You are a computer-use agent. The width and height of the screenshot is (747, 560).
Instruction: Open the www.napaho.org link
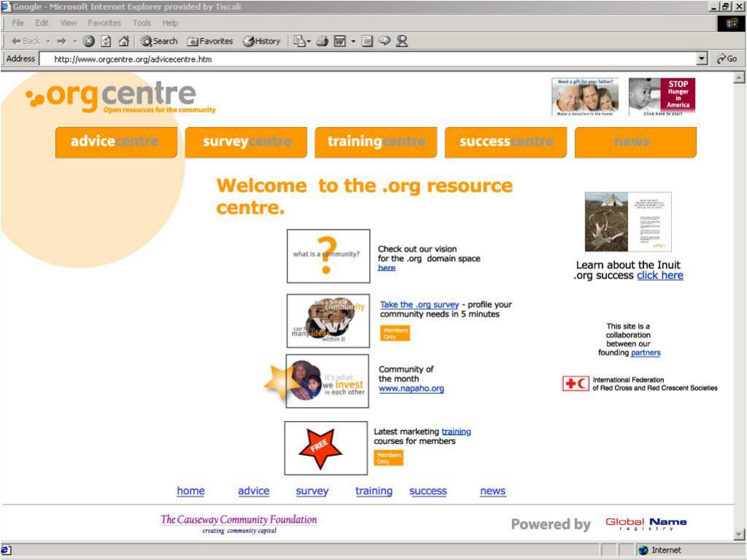411,388
